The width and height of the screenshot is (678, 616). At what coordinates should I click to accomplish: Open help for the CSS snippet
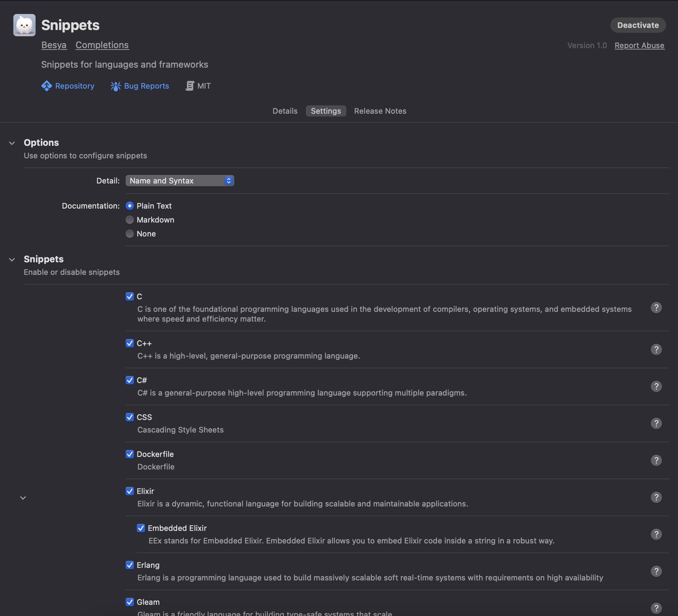click(x=656, y=423)
